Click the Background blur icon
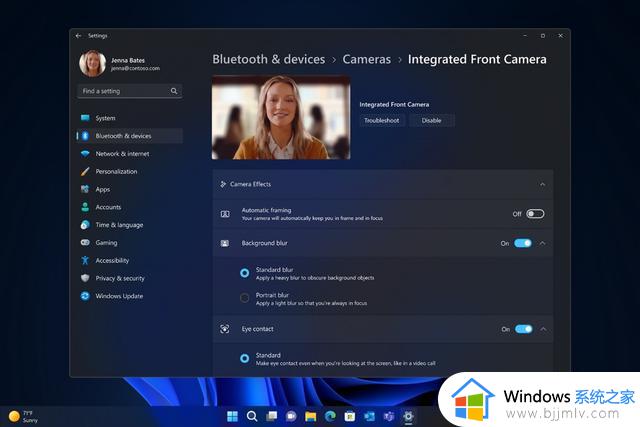The image size is (640, 427). point(225,243)
